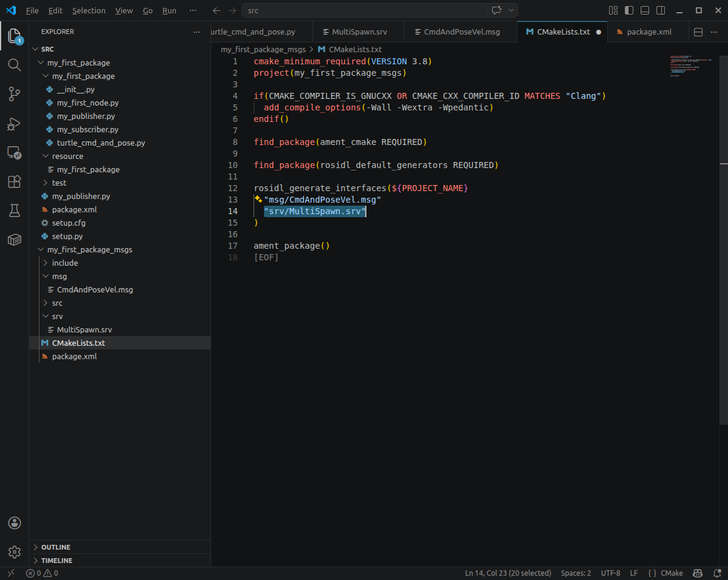Collapse the srv folder
This screenshot has width=728, height=580.
[x=45, y=316]
